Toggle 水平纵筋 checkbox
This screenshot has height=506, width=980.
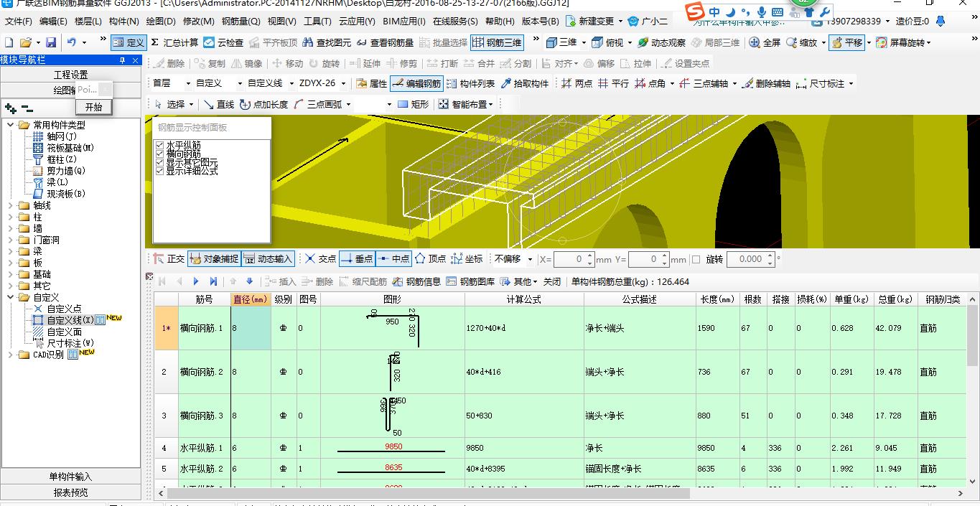coord(160,145)
